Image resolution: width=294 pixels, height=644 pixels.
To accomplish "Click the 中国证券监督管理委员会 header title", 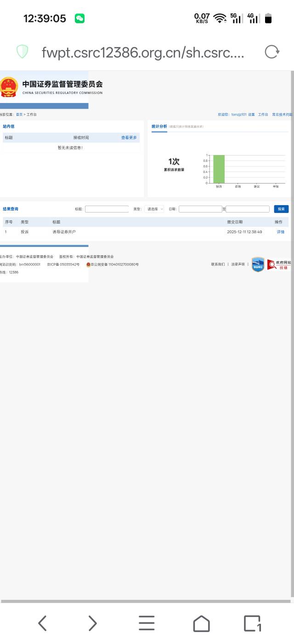I will click(62, 84).
